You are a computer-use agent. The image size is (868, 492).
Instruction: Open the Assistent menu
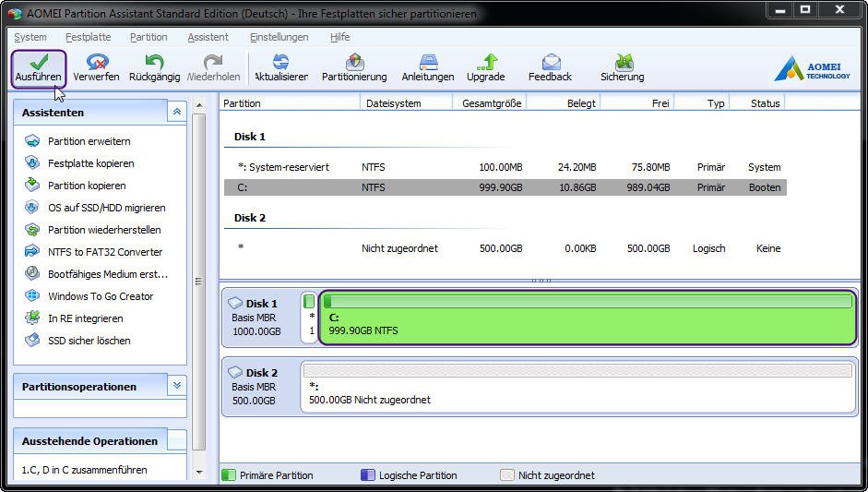pos(208,37)
